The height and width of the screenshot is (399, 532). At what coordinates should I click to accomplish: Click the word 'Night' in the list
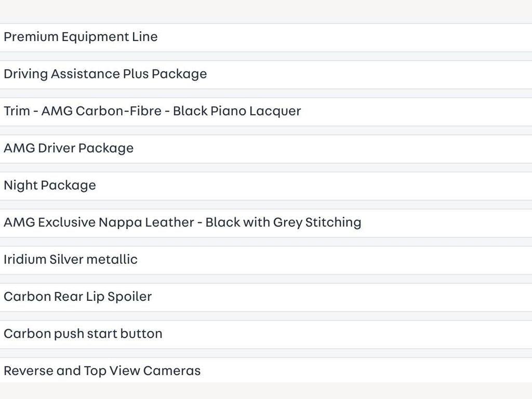(x=21, y=185)
